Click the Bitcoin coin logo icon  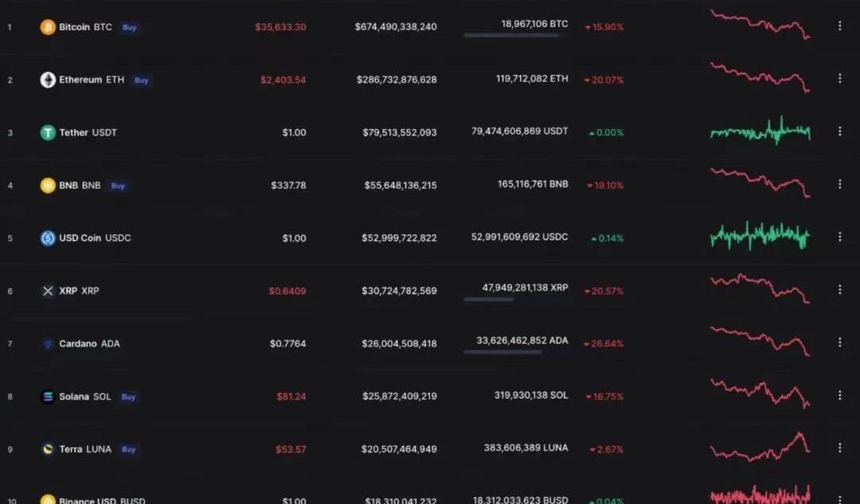48,27
